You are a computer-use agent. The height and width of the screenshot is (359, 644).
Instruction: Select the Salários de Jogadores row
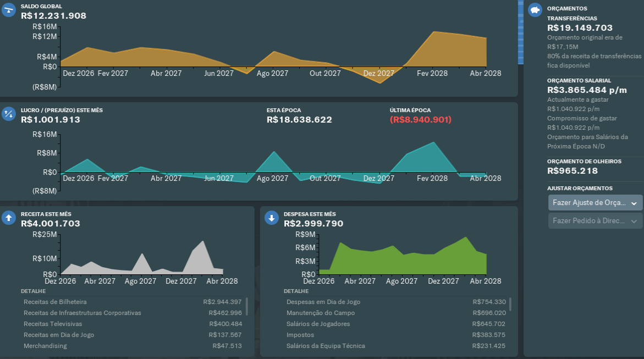396,324
